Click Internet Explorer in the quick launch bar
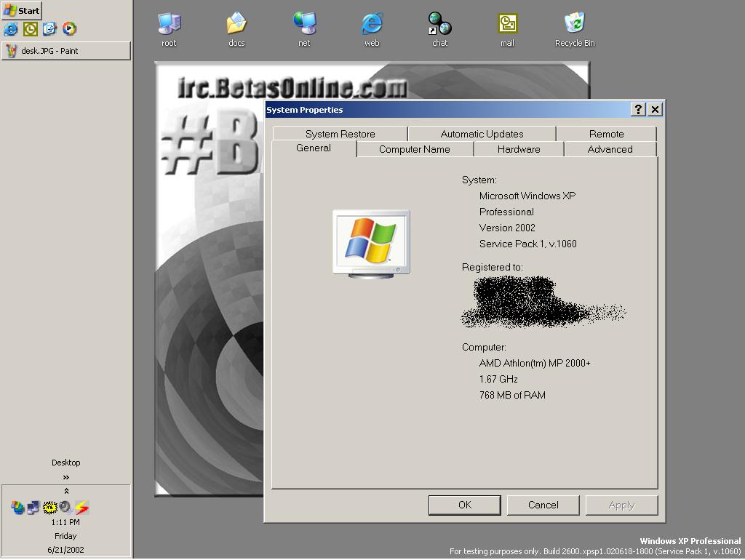This screenshot has width=745, height=560. 11,29
